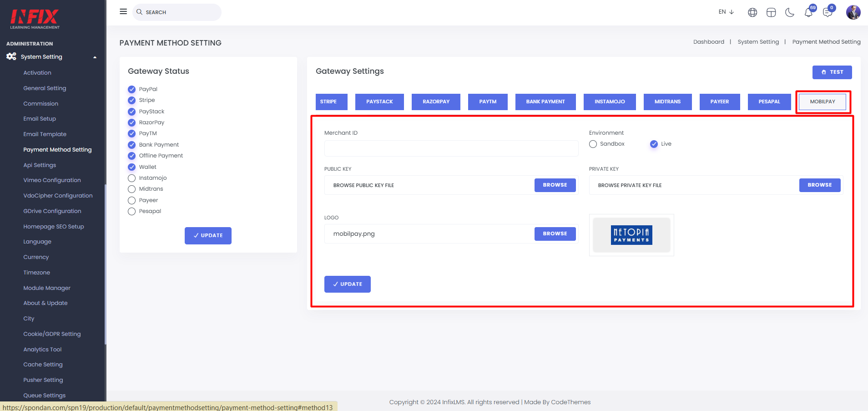Open the globe website icon
868x411 pixels.
coord(752,12)
